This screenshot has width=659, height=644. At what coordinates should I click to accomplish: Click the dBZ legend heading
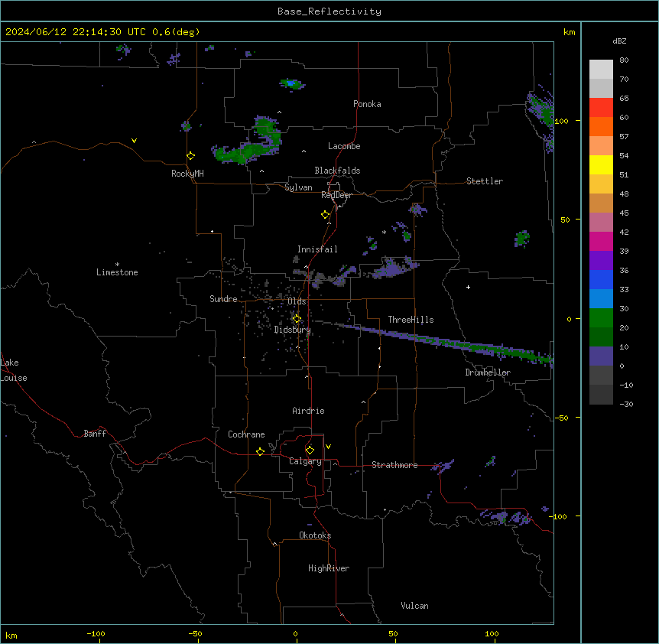pyautogui.click(x=619, y=41)
